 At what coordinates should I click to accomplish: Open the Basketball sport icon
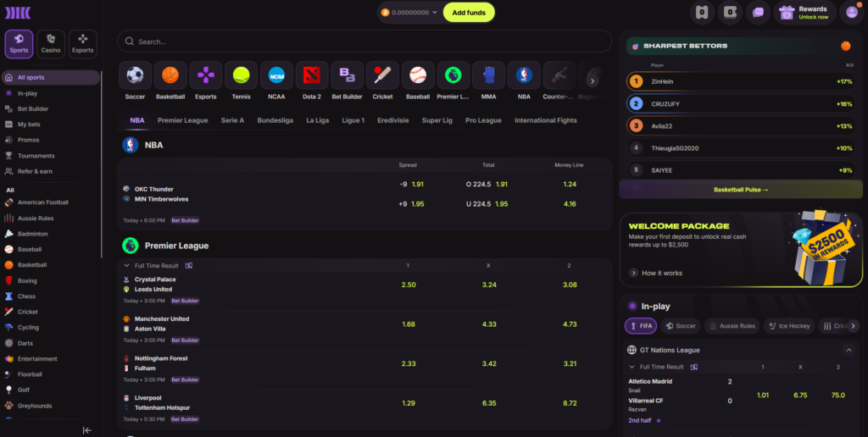(170, 75)
